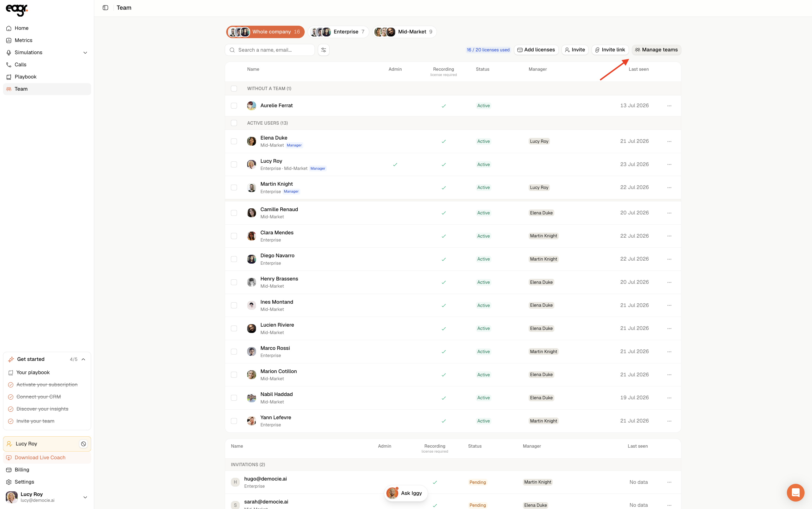This screenshot has height=509, width=812.
Task: Check the box for Camille Renaud
Action: click(234, 213)
